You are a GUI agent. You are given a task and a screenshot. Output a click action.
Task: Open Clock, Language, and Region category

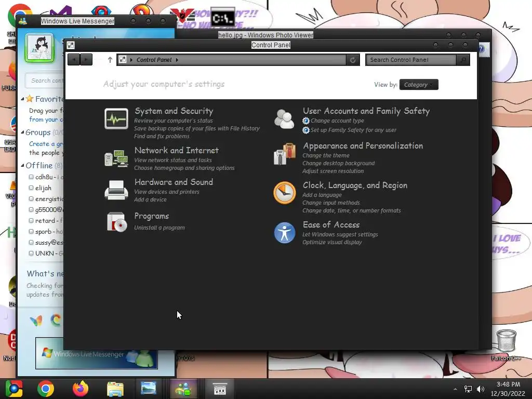(x=355, y=185)
